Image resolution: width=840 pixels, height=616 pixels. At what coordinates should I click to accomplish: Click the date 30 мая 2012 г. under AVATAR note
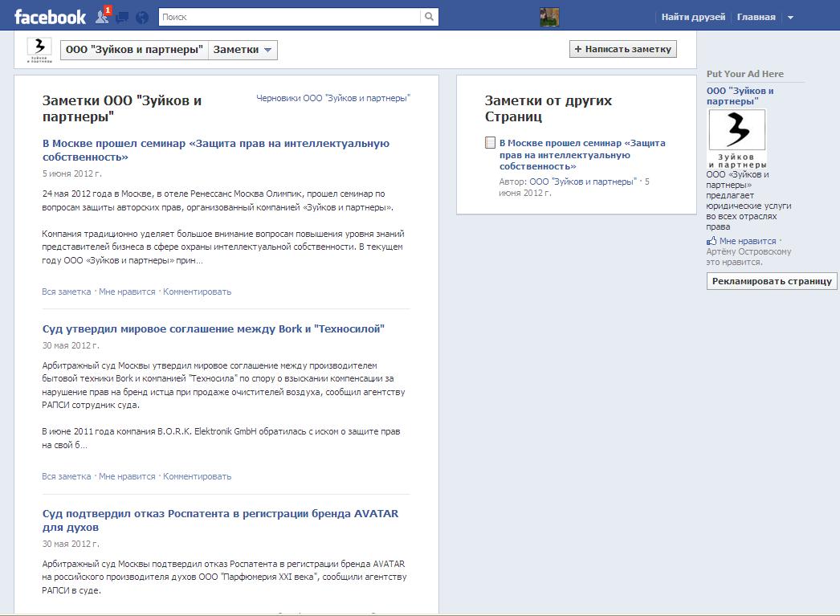[x=71, y=544]
